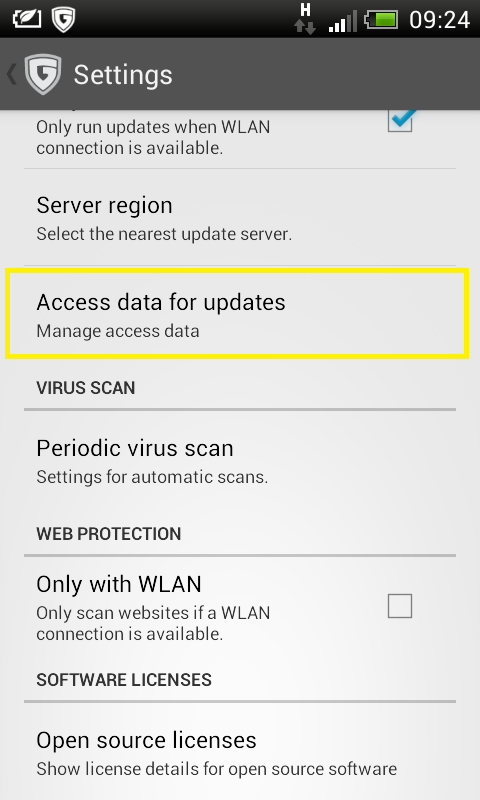The height and width of the screenshot is (800, 480).
Task: Tap the battery saver leaf status icon
Action: point(26,19)
